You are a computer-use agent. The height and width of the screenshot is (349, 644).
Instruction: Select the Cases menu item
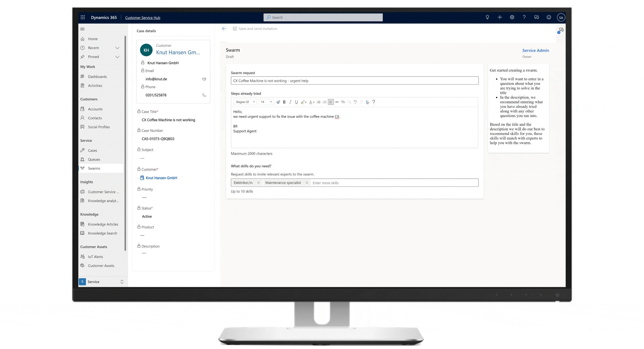pos(92,150)
